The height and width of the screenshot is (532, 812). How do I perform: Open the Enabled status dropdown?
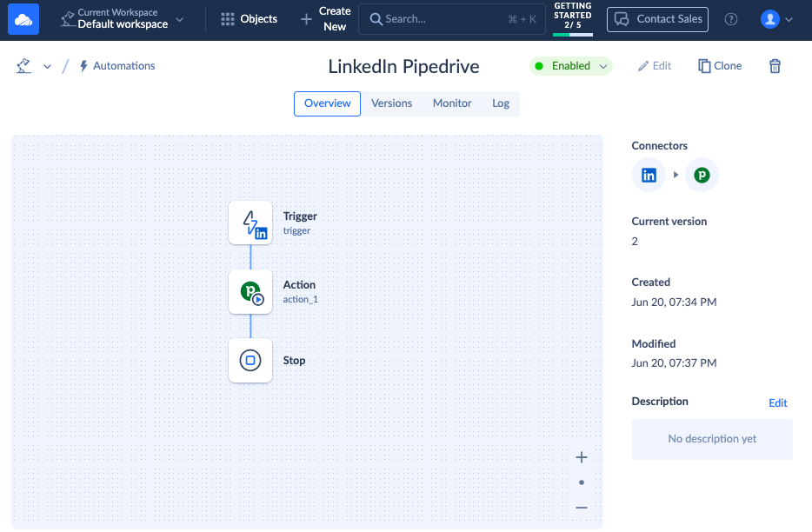(570, 66)
